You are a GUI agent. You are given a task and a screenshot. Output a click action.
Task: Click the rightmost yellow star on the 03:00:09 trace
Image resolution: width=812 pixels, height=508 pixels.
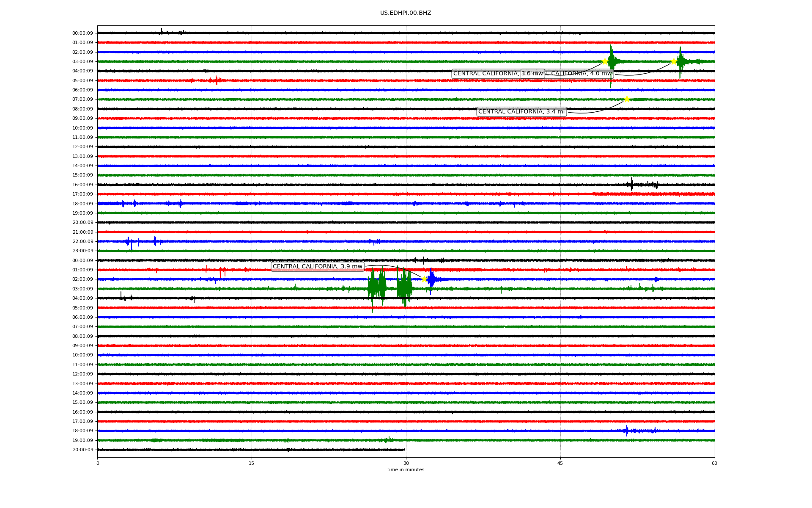pos(674,61)
